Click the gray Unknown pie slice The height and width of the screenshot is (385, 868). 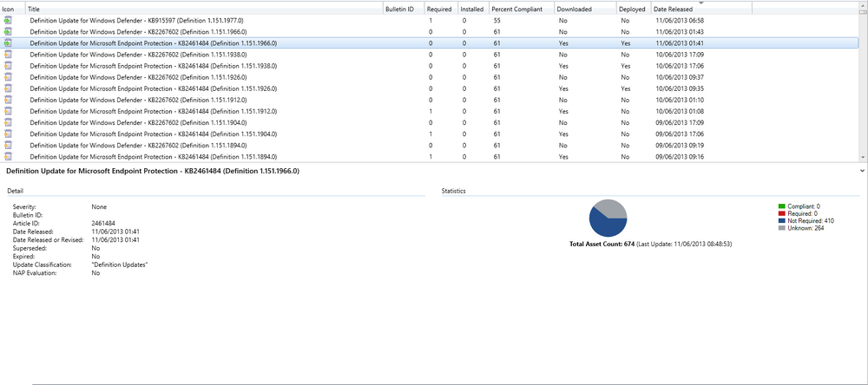[612, 207]
